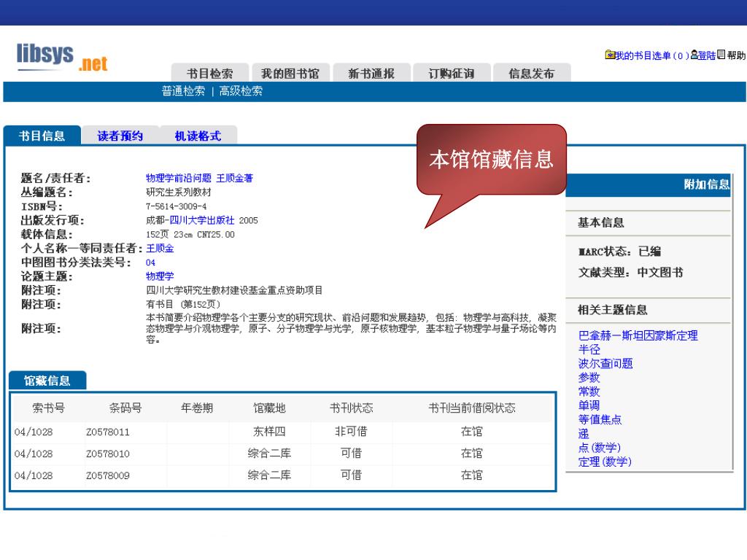Screen dimensions: 747x560
Task: Click the note 四川大学研究生教材建设基金重点资助项目
Action: coord(234,290)
